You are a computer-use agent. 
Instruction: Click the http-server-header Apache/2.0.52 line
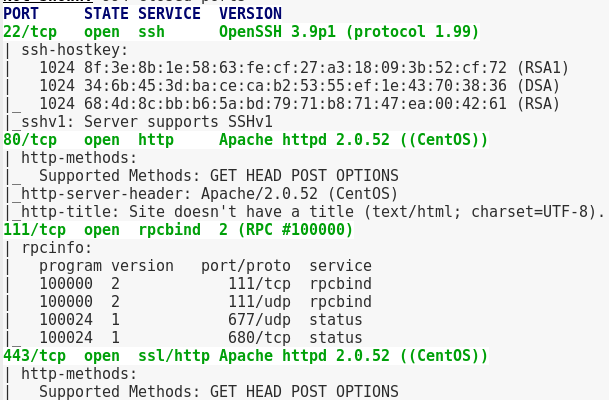(x=210, y=194)
